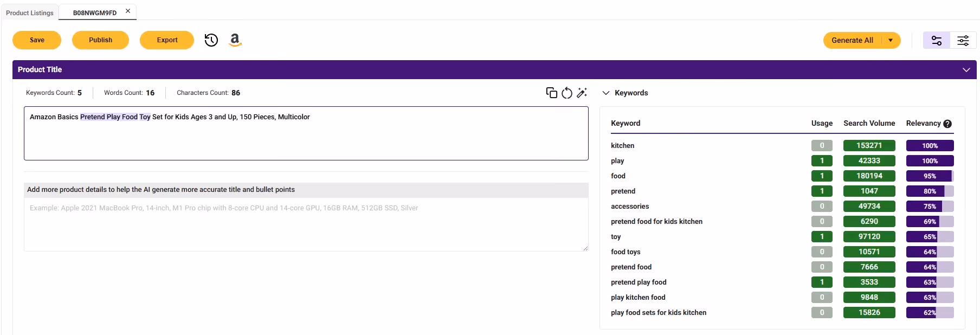Image resolution: width=980 pixels, height=335 pixels.
Task: Generate title with the magic wand icon
Action: click(x=582, y=93)
